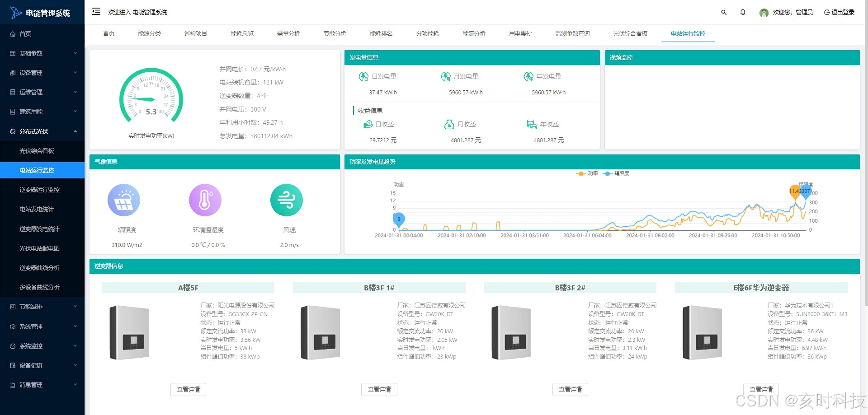This screenshot has width=868, height=415.
Task: Click the 设备健康 sidebar icon
Action: tap(13, 365)
